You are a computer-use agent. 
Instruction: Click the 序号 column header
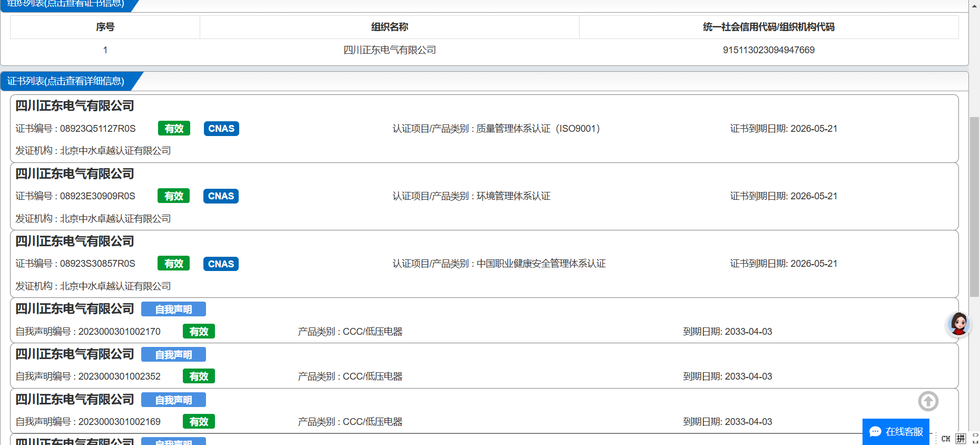pyautogui.click(x=105, y=27)
